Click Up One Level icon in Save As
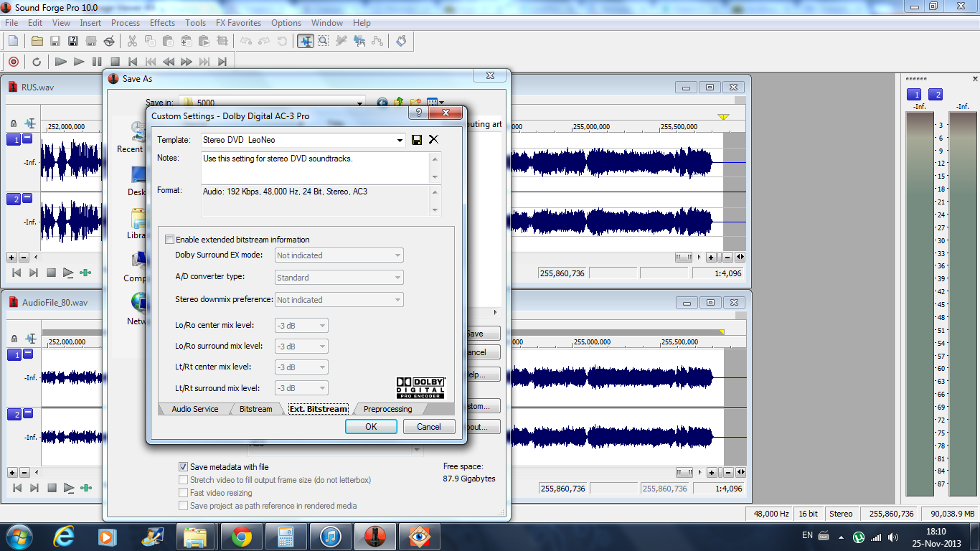This screenshot has width=980, height=551. (x=398, y=103)
